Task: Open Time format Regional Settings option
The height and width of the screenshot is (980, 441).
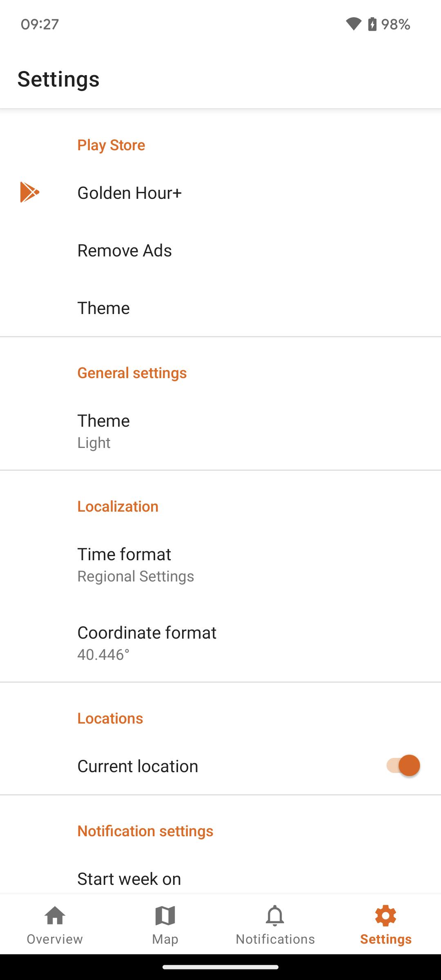Action: 220,564
